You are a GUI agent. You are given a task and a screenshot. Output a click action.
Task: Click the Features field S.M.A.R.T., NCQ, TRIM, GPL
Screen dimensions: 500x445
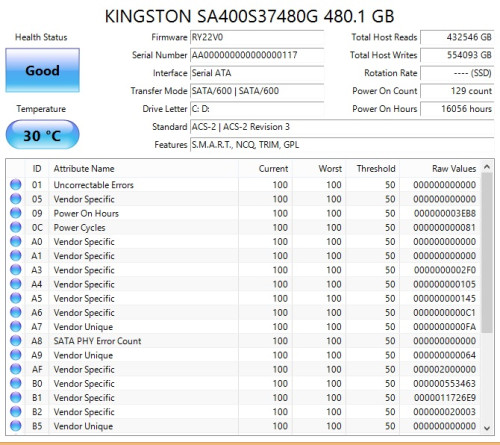click(x=342, y=145)
